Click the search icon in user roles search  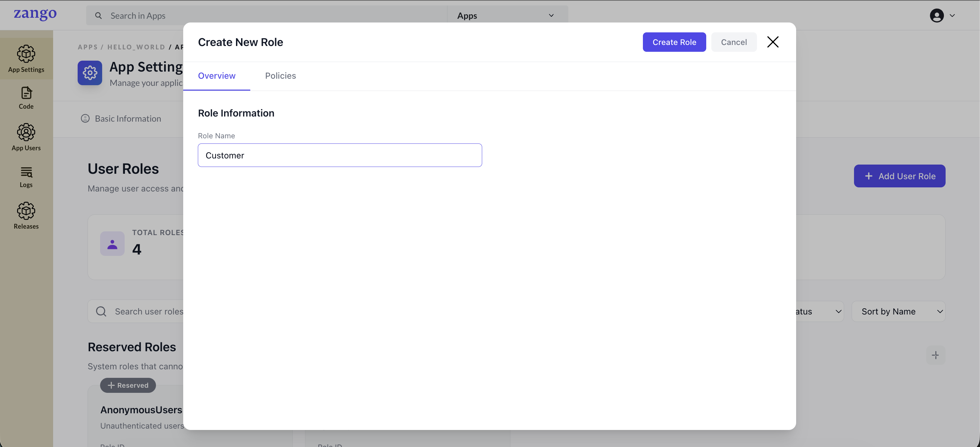[x=101, y=311]
